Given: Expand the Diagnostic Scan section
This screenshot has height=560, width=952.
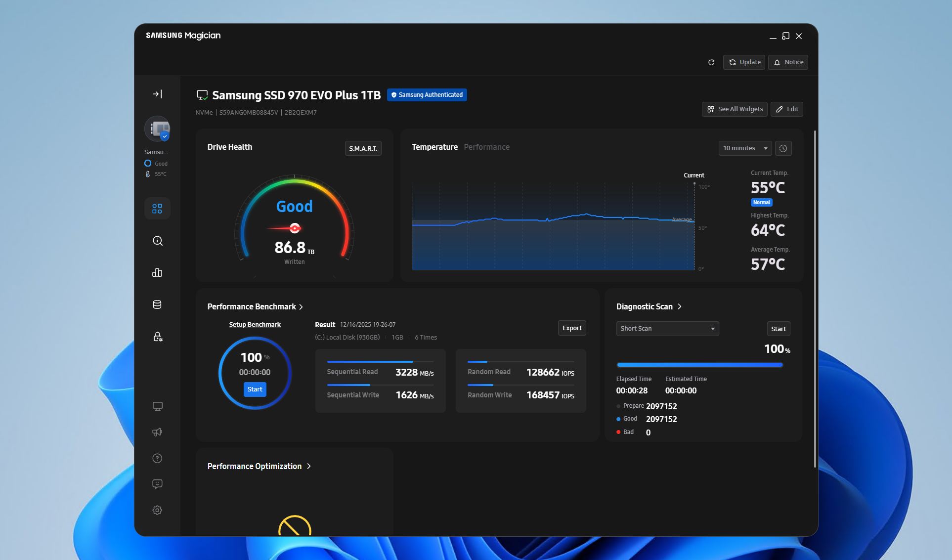Looking at the screenshot, I should coord(679,306).
